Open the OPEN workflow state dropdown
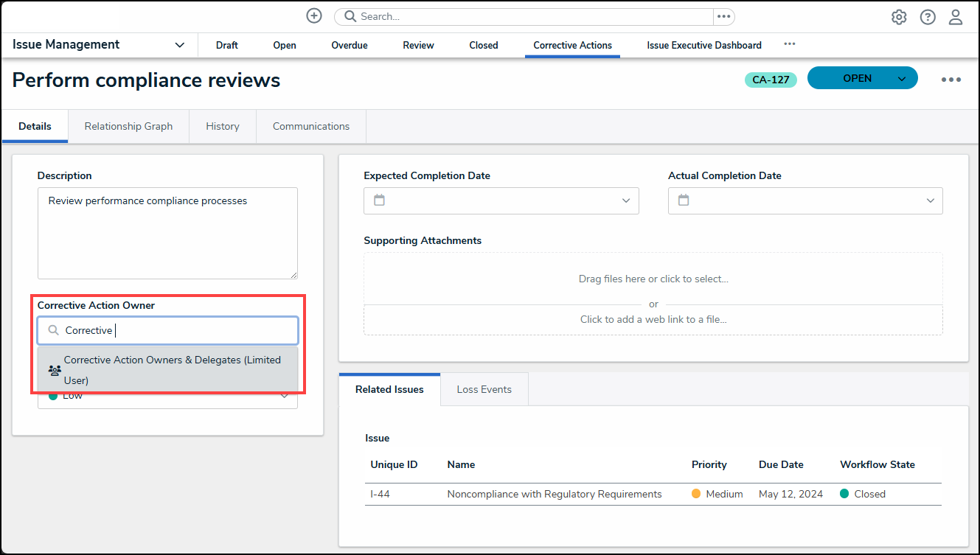 [901, 78]
